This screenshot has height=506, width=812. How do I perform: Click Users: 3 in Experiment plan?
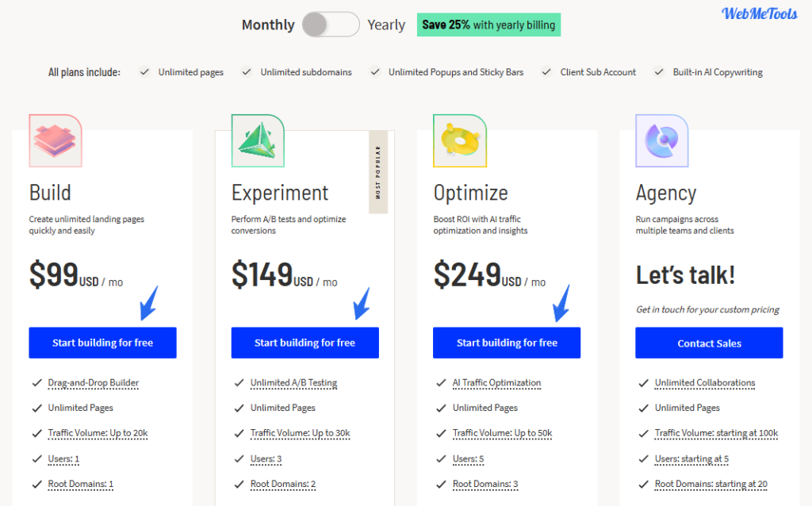[x=266, y=459]
